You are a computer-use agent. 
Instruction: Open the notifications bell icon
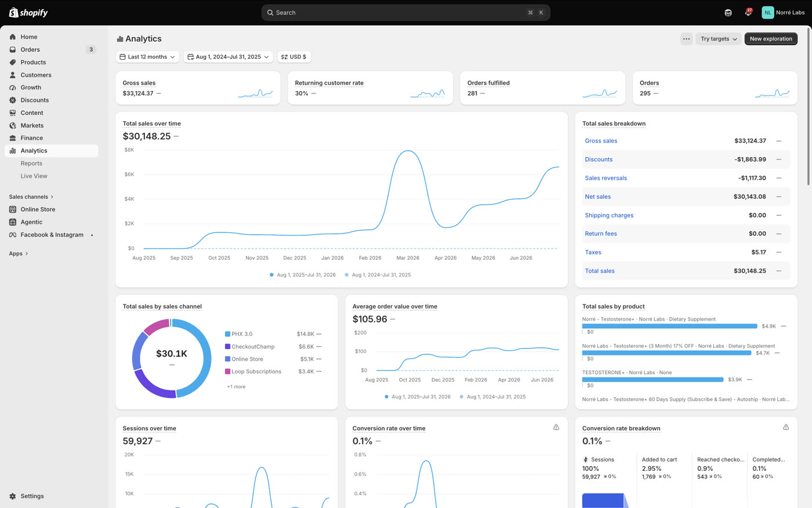point(748,13)
